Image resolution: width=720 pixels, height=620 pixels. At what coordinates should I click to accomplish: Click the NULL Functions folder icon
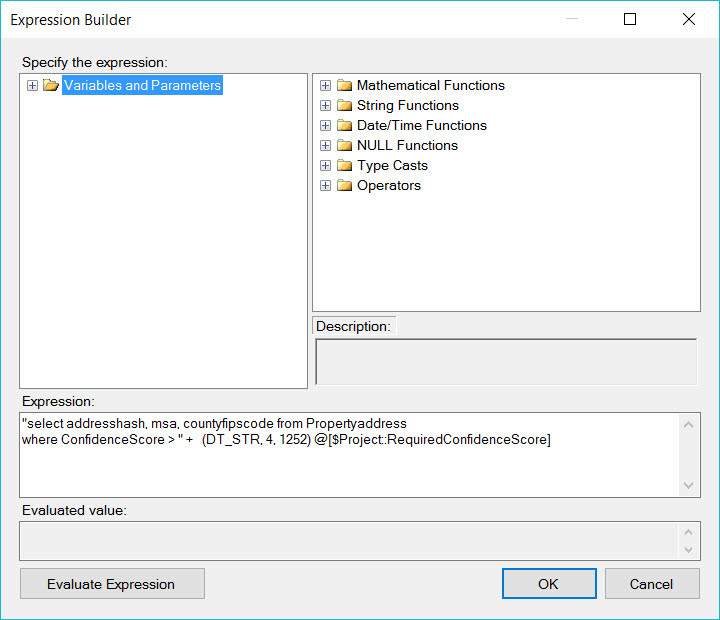[345, 146]
